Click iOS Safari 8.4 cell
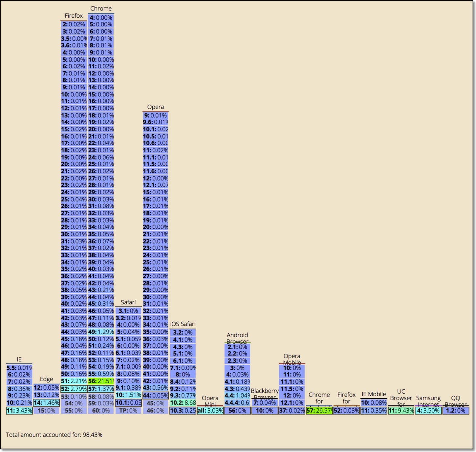Viewport: 476px width, 452px height. pos(183,382)
